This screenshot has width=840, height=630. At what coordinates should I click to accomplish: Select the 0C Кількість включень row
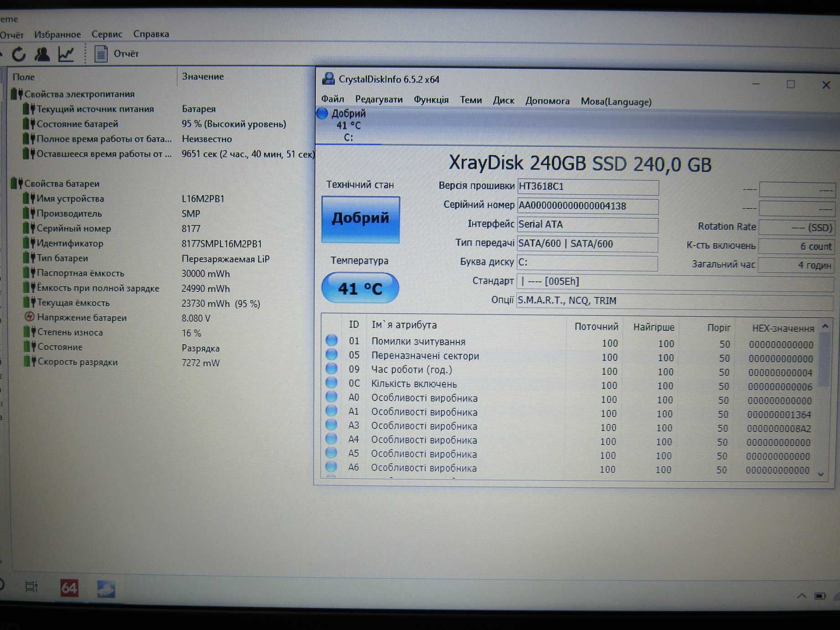(x=570, y=385)
